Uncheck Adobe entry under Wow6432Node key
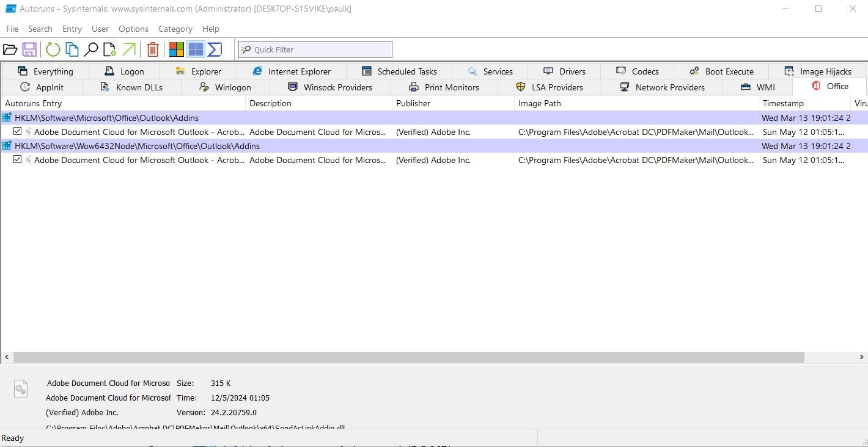 [17, 159]
